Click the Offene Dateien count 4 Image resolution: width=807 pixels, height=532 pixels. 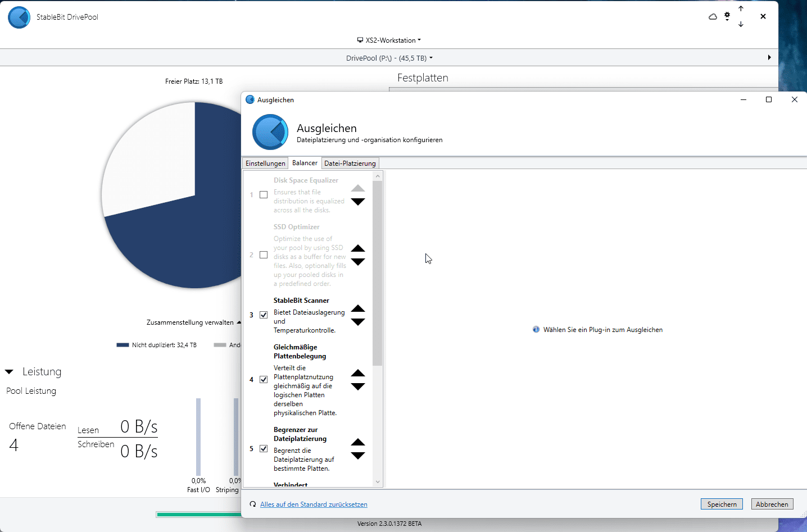14,445
